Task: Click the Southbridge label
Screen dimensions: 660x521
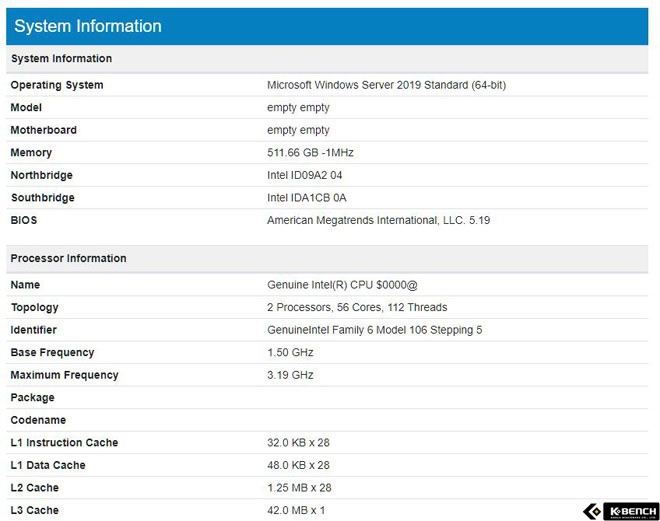Action: (x=43, y=198)
